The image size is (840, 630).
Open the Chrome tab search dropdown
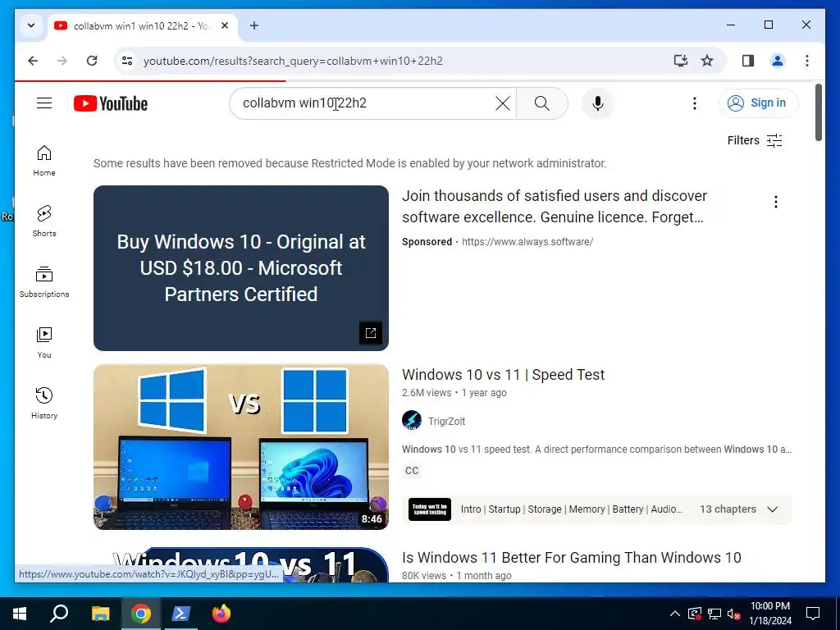(x=31, y=25)
